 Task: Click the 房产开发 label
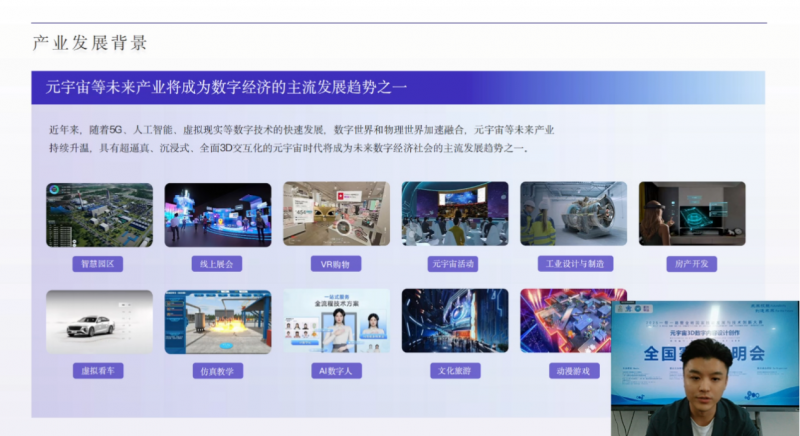point(691,264)
